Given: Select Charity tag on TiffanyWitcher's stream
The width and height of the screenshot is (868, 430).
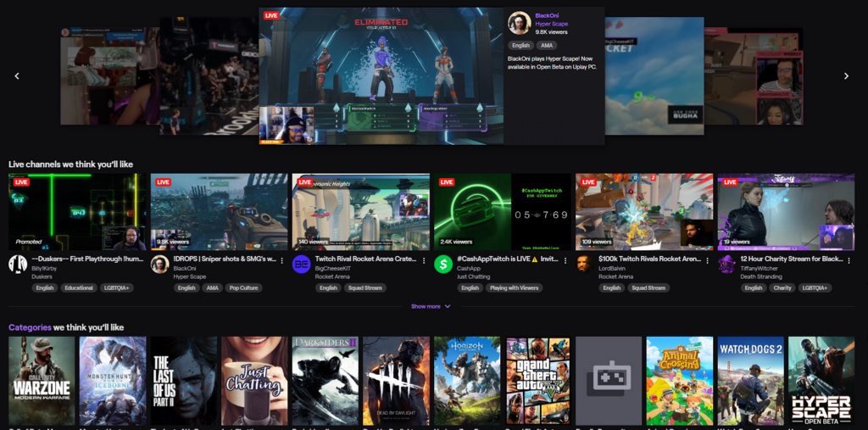Looking at the screenshot, I should point(782,288).
